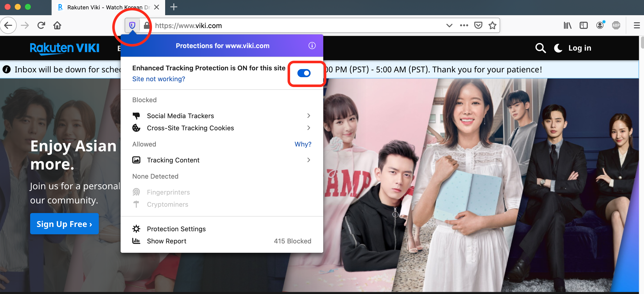Toggle the sidebar view icon
The width and height of the screenshot is (644, 294).
pyautogui.click(x=583, y=25)
